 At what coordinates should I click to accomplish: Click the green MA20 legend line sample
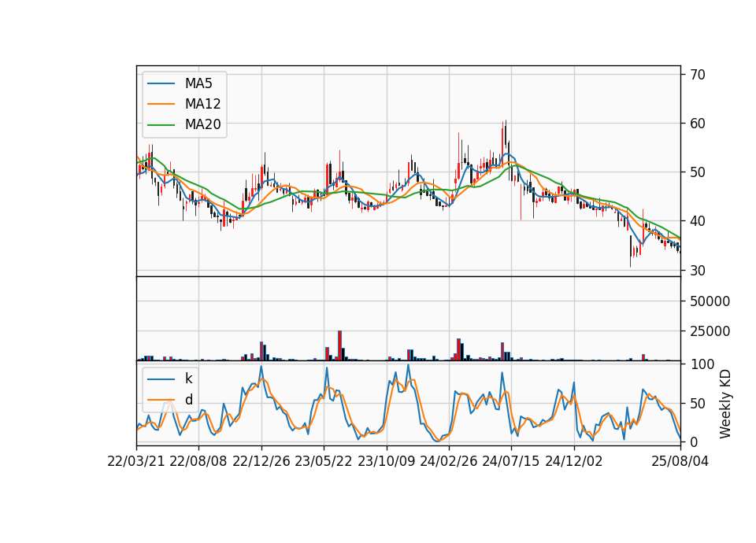point(161,125)
